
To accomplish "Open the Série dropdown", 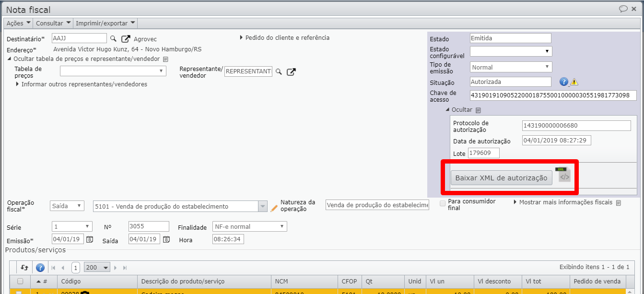I will pos(72,226).
